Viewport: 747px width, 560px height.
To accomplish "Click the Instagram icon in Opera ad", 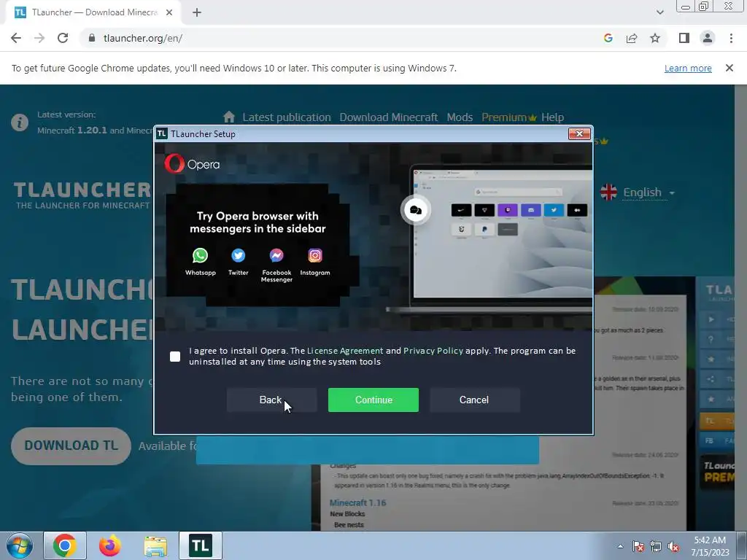I will coord(315,256).
